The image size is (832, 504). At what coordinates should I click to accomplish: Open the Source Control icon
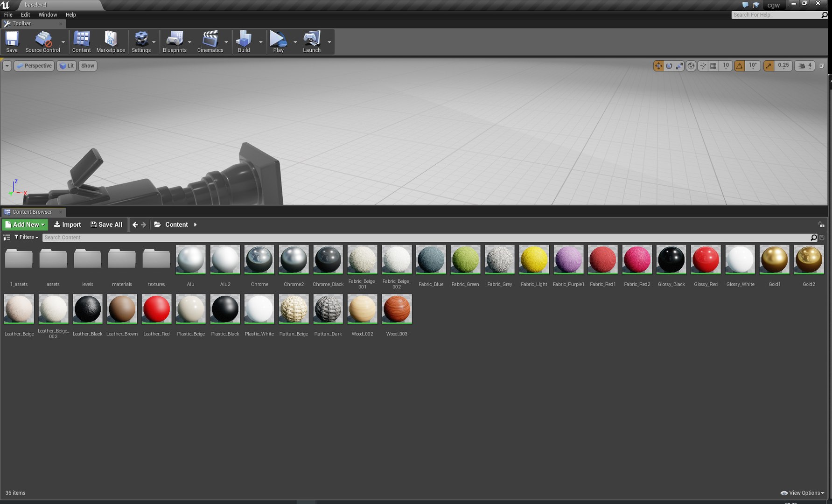click(x=42, y=42)
